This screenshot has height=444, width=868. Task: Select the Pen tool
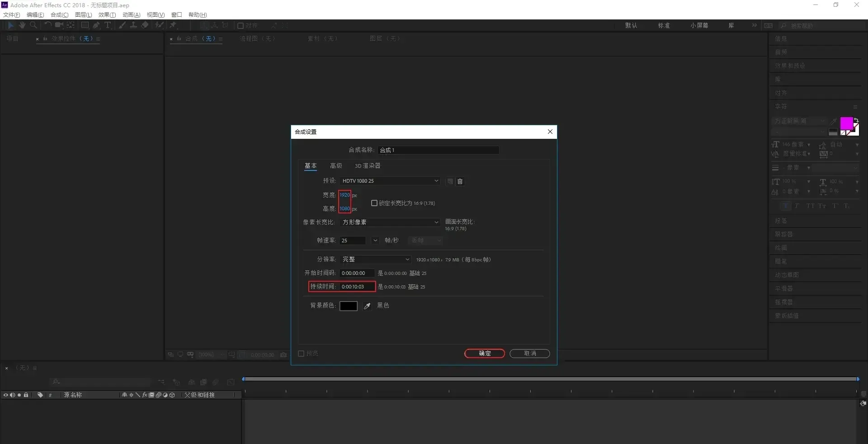point(96,25)
